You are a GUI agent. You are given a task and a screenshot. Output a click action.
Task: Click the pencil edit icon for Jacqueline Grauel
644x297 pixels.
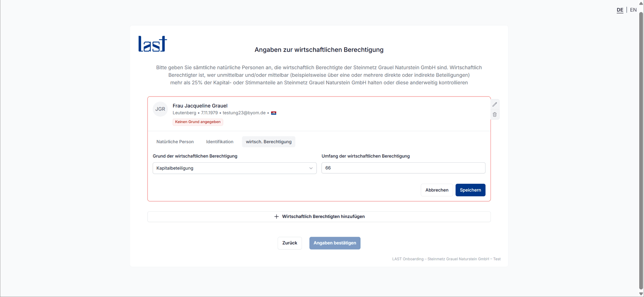click(495, 104)
